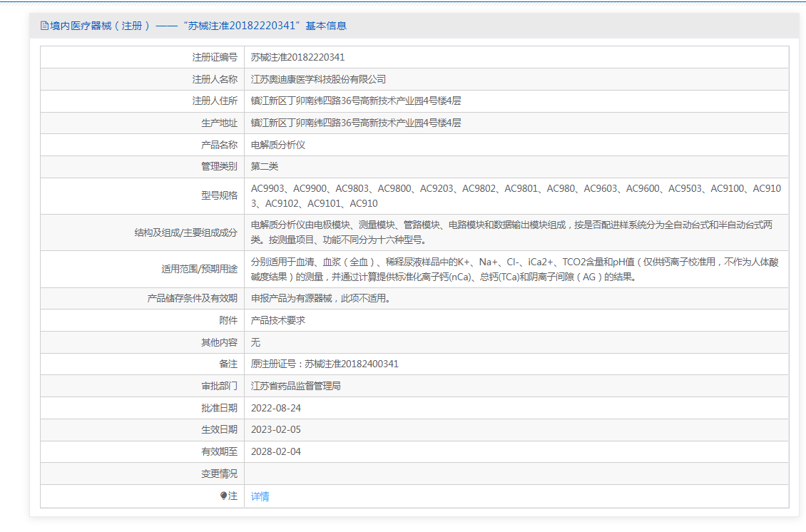Click the management category value 第二类
This screenshot has width=806, height=532.
(x=265, y=167)
